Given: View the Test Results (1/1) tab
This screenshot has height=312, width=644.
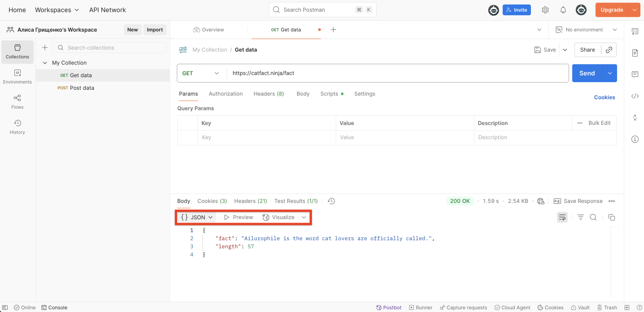Looking at the screenshot, I should tap(296, 201).
